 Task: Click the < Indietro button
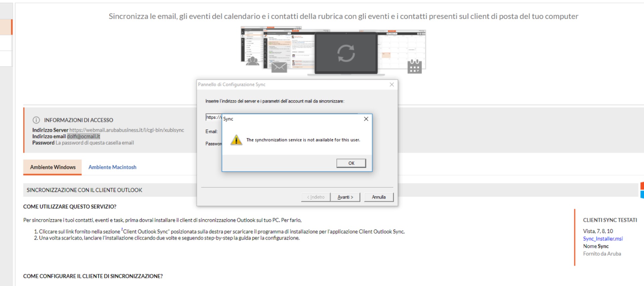316,197
